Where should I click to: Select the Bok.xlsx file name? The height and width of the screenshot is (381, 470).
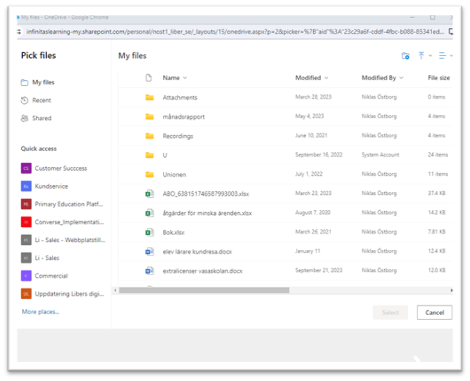pos(174,232)
